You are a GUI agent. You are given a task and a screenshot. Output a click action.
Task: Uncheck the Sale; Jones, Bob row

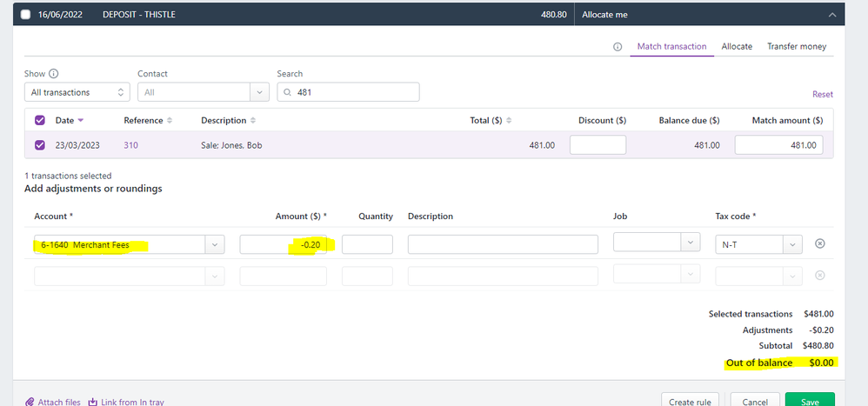click(40, 145)
